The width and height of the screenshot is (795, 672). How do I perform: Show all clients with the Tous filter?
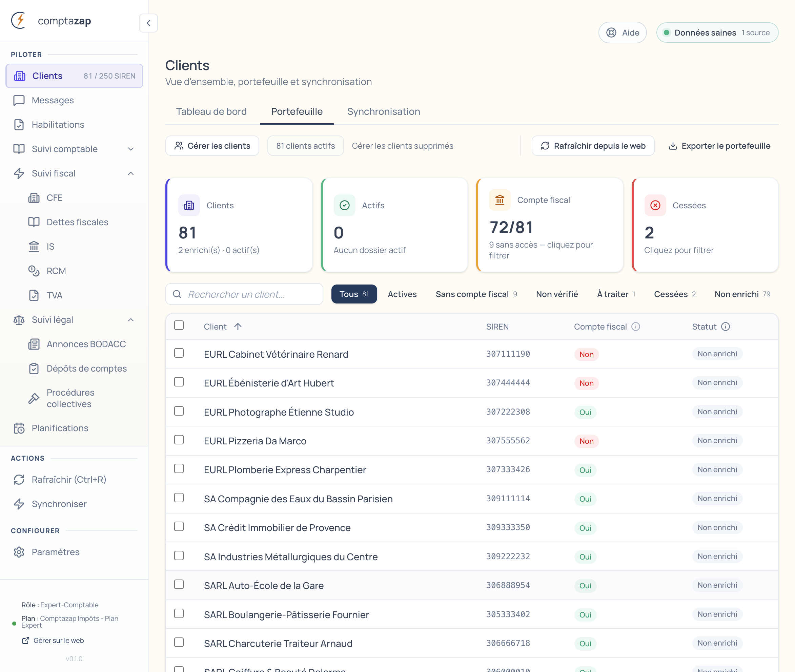click(354, 294)
